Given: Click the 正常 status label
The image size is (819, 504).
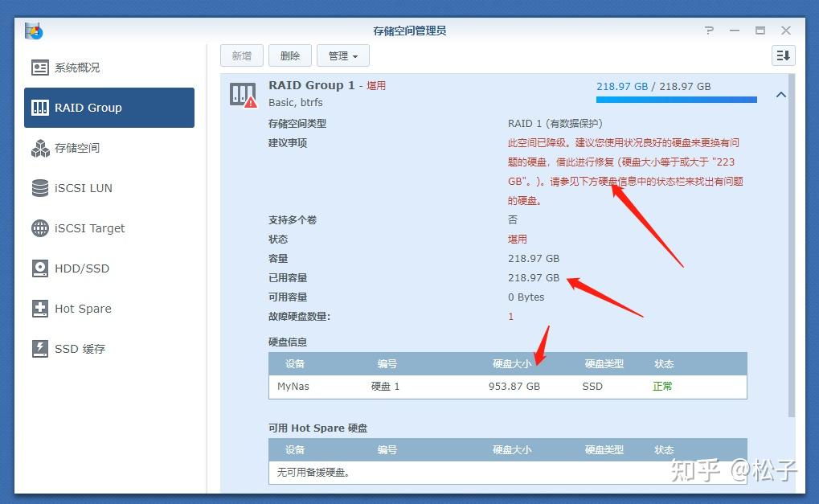Looking at the screenshot, I should pyautogui.click(x=662, y=386).
